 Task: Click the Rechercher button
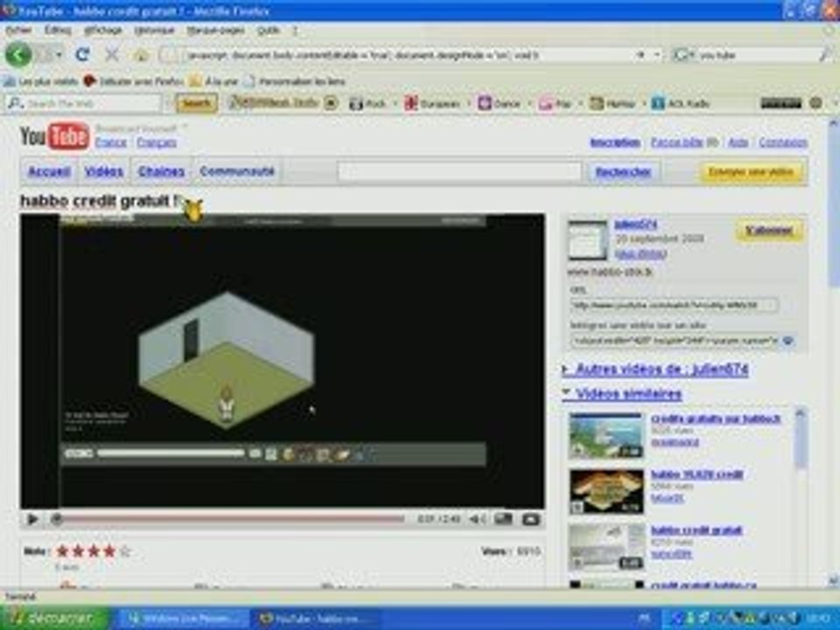pyautogui.click(x=623, y=172)
